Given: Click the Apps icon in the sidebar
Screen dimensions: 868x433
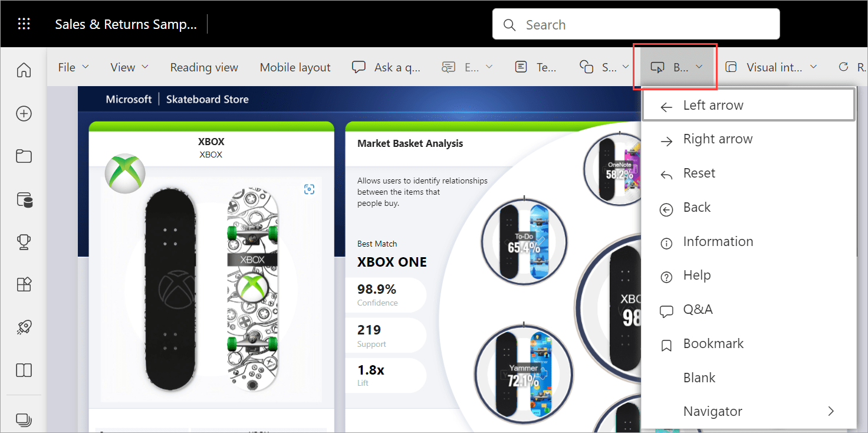Looking at the screenshot, I should tap(24, 284).
